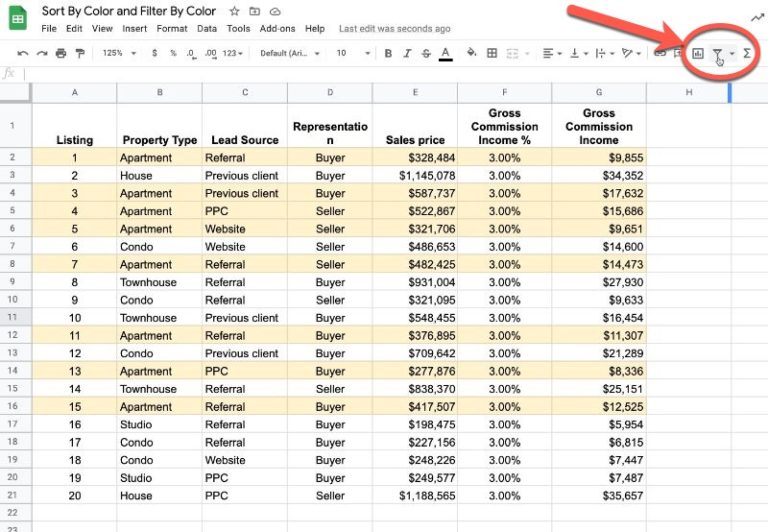Print the spreadsheet
Image resolution: width=768 pixels, height=532 pixels.
click(x=61, y=53)
